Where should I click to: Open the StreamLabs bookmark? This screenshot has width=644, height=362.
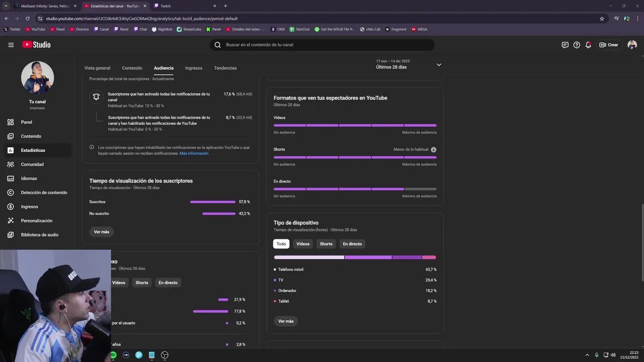point(189,29)
